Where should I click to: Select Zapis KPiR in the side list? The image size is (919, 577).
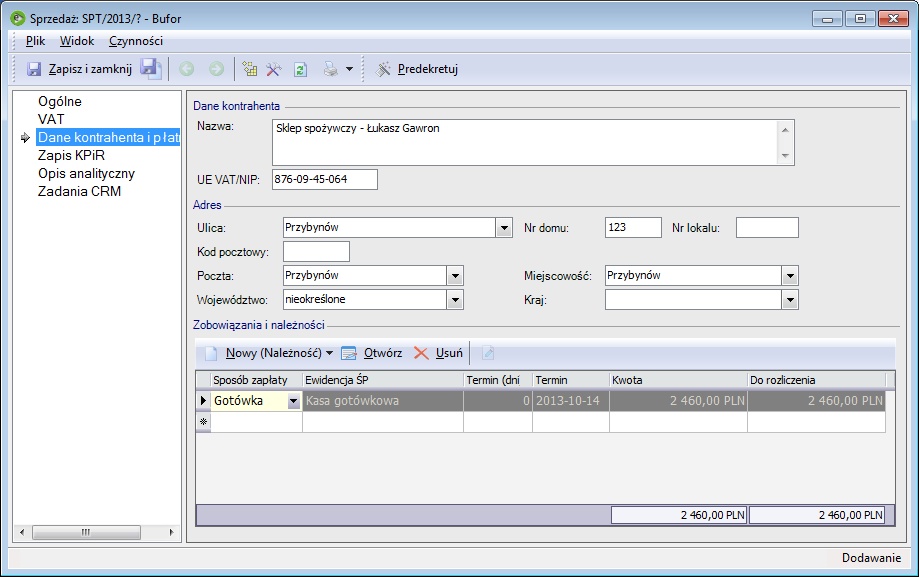tap(72, 155)
